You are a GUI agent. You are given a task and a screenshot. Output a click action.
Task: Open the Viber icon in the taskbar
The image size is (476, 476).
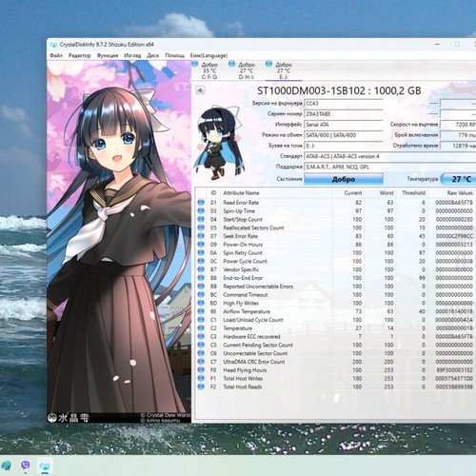pyautogui.click(x=26, y=466)
